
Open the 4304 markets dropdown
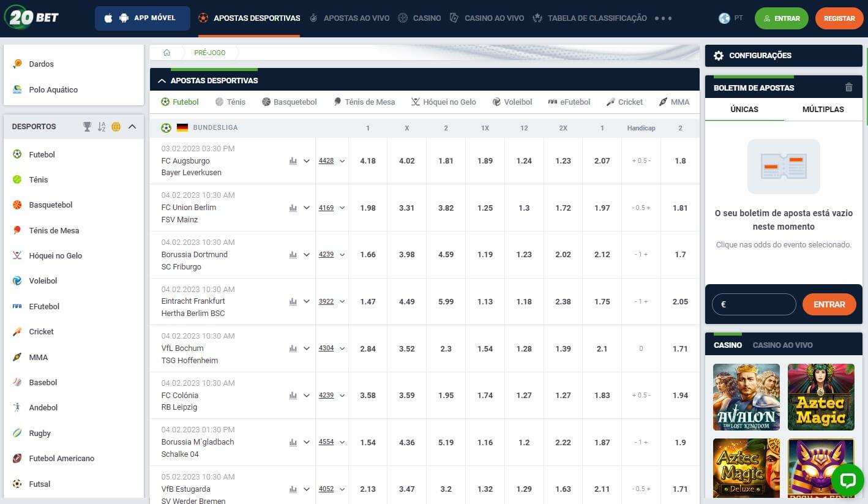point(332,348)
